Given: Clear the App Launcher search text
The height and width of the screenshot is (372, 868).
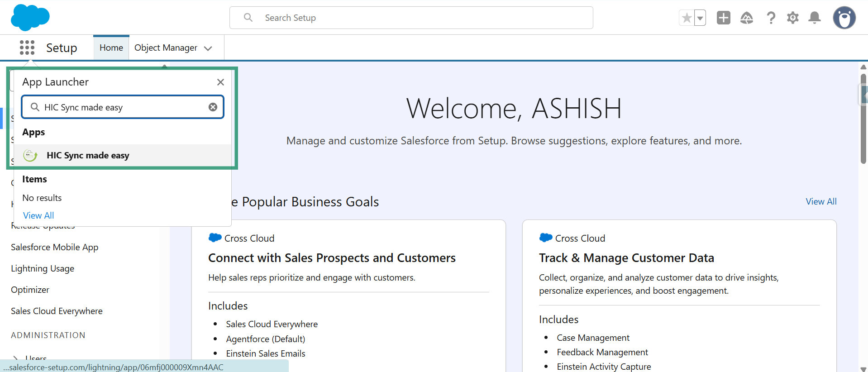Looking at the screenshot, I should click(x=213, y=107).
